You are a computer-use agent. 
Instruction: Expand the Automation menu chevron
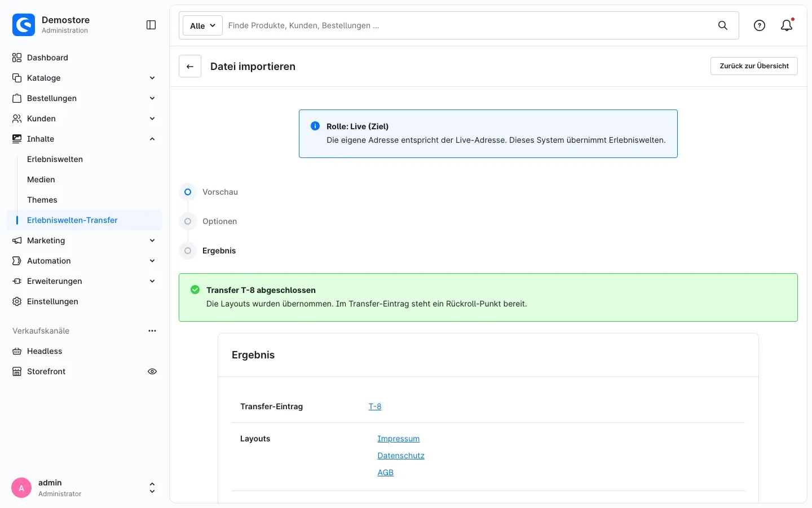152,261
